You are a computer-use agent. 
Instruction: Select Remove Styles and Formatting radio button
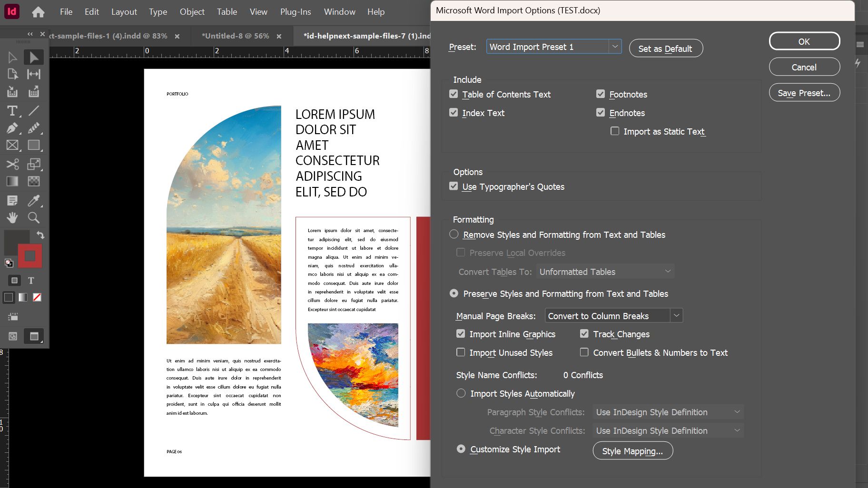coord(454,234)
